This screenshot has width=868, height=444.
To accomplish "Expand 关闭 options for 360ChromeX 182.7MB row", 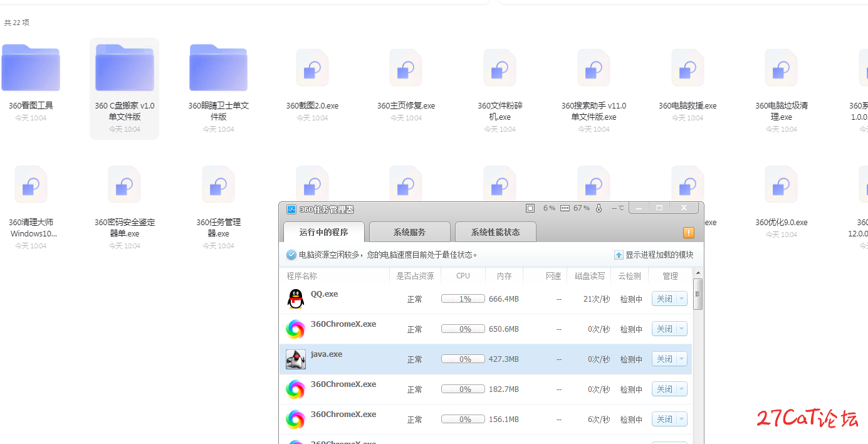I will 682,389.
